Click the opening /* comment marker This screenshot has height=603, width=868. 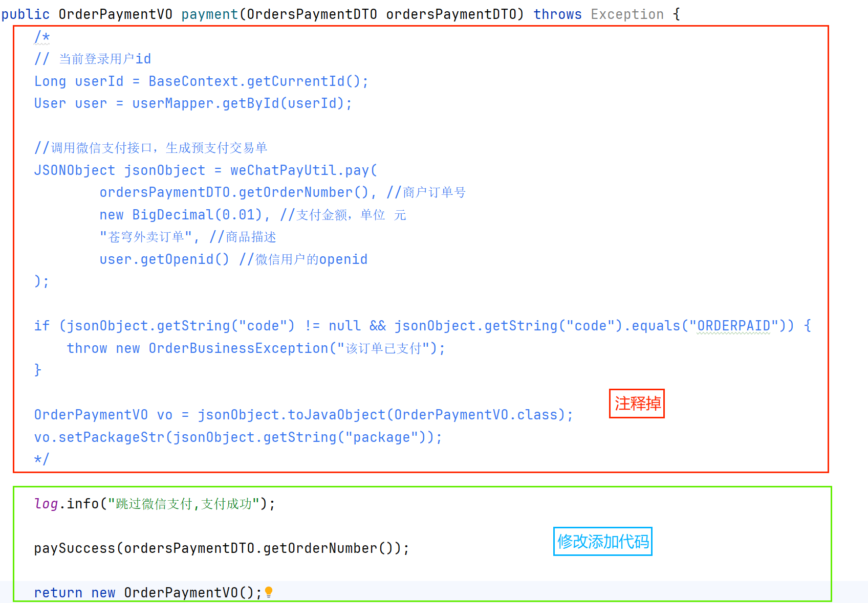click(x=42, y=37)
